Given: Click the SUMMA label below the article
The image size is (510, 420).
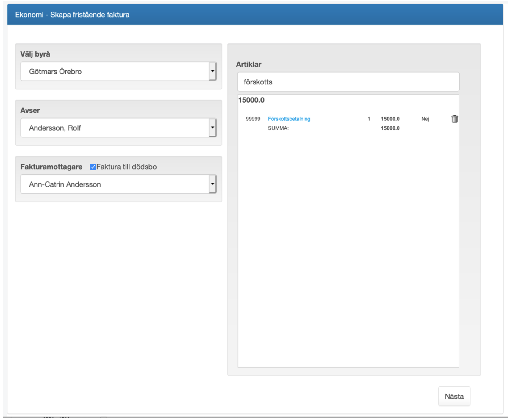Looking at the screenshot, I should [x=278, y=128].
